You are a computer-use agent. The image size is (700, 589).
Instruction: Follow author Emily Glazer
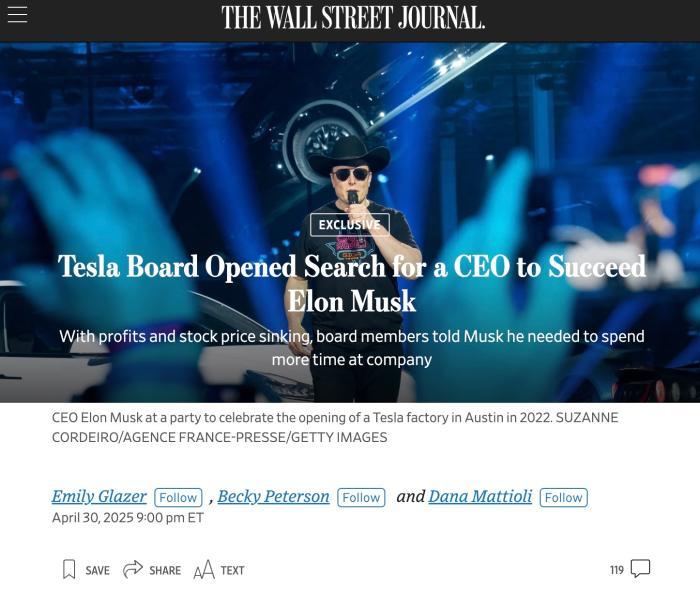pyautogui.click(x=178, y=497)
